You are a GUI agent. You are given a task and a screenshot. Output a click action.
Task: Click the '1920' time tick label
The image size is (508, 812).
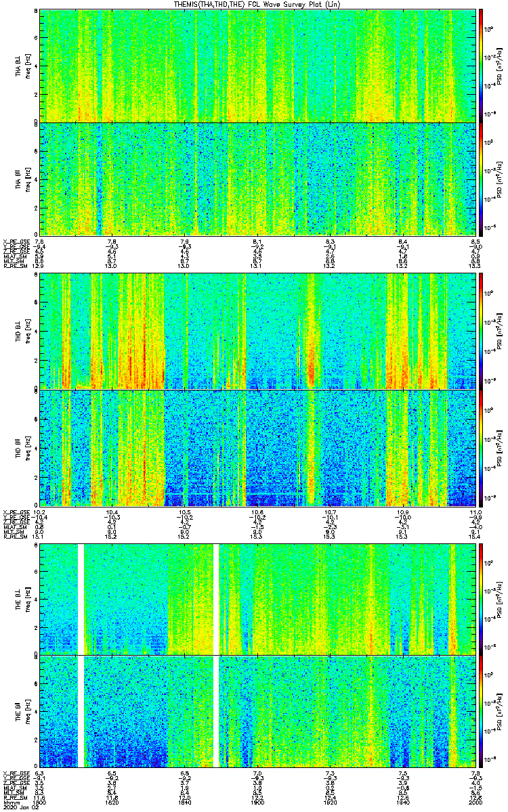(330, 803)
